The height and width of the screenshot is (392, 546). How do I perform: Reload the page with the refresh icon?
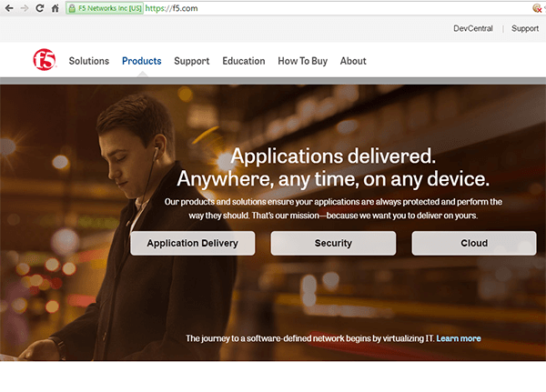click(39, 7)
